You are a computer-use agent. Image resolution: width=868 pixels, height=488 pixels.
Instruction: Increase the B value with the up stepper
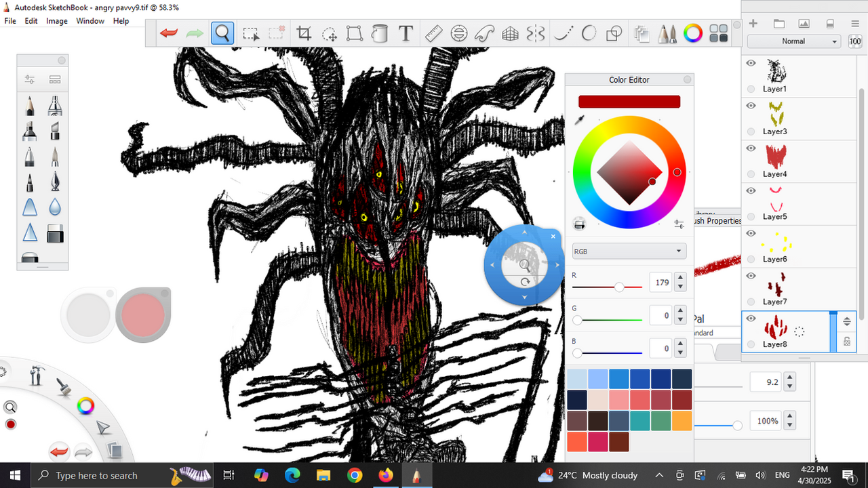tap(680, 344)
